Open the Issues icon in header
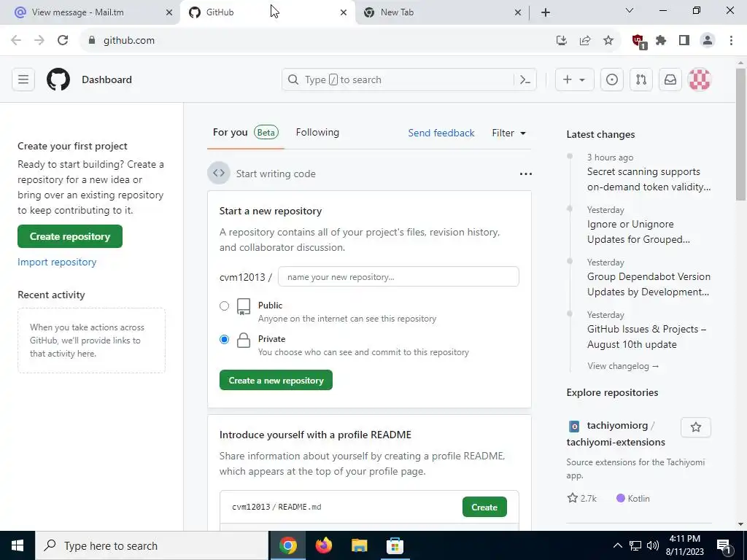 [612, 79]
